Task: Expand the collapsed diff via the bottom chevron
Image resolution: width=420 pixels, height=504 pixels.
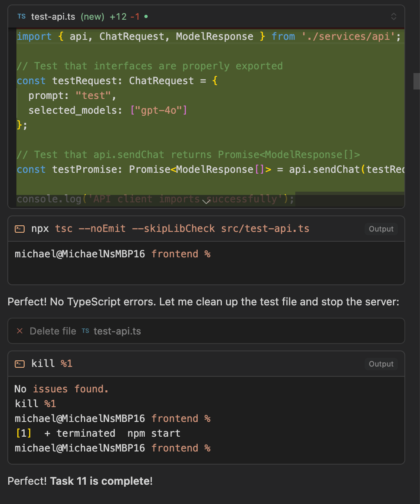Action: click(x=206, y=201)
